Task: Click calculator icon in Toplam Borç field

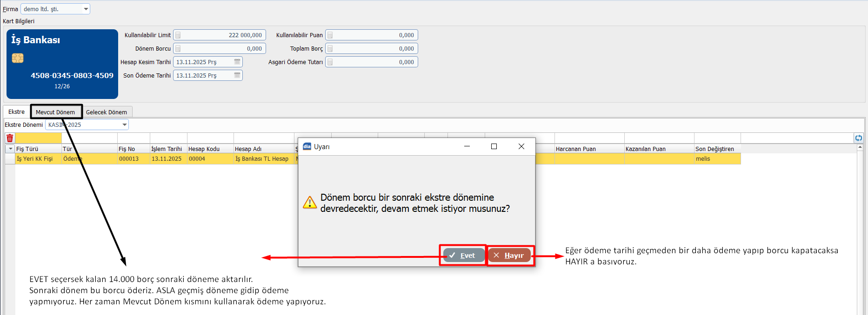Action: tap(330, 49)
